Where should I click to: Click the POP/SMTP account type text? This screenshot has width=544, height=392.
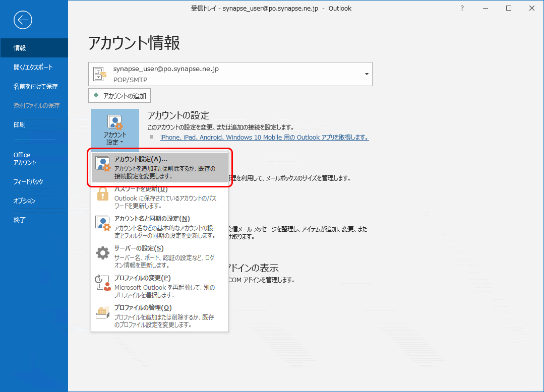pos(130,80)
